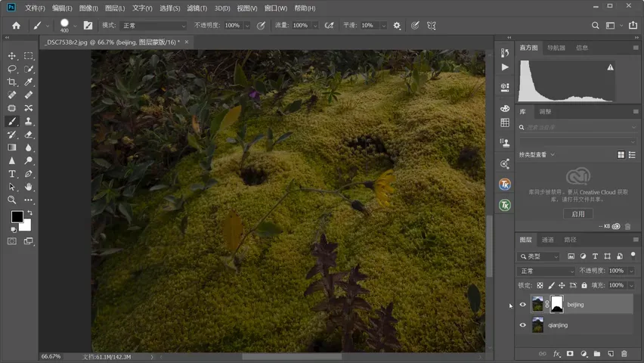Open the Actions play panel icon
644x363 pixels.
tap(505, 67)
